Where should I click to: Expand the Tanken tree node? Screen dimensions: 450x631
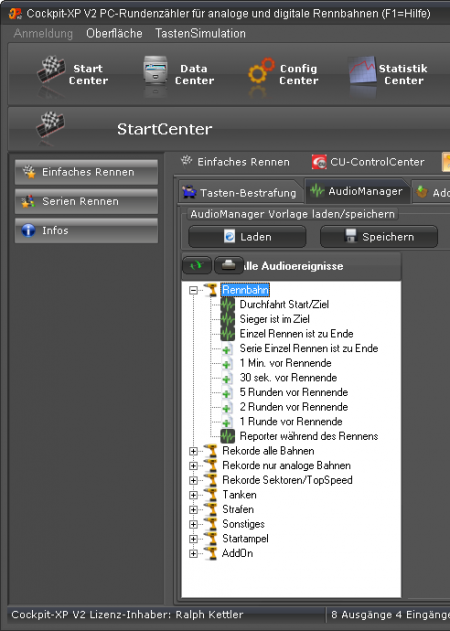pos(194,495)
